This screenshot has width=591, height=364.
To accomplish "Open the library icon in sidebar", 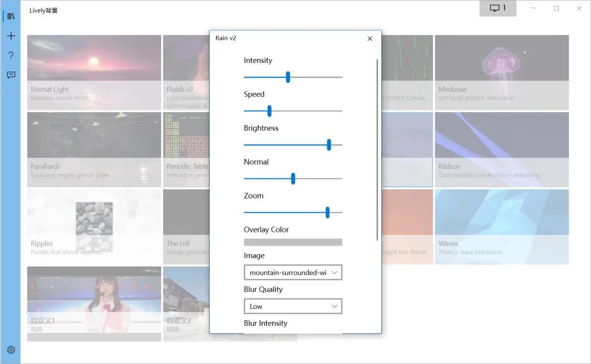I will [x=11, y=16].
